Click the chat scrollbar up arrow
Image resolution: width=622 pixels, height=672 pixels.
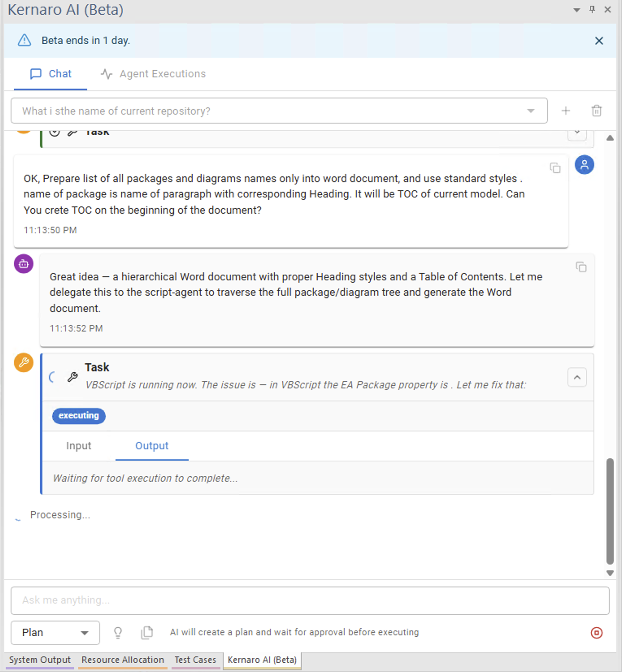(610, 138)
